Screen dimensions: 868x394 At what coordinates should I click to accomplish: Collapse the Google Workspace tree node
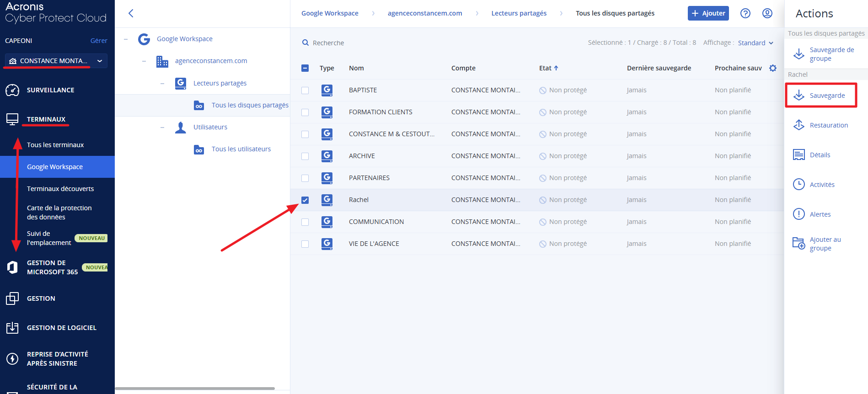[x=126, y=39]
